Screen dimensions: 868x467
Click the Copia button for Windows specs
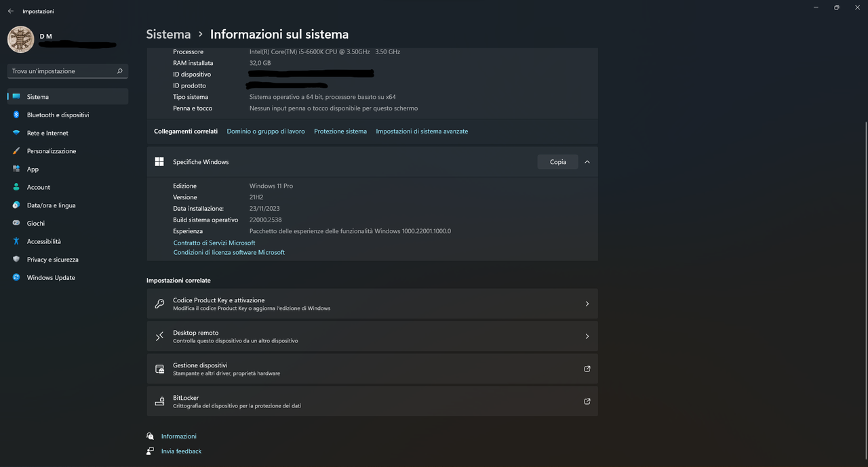pyautogui.click(x=558, y=162)
